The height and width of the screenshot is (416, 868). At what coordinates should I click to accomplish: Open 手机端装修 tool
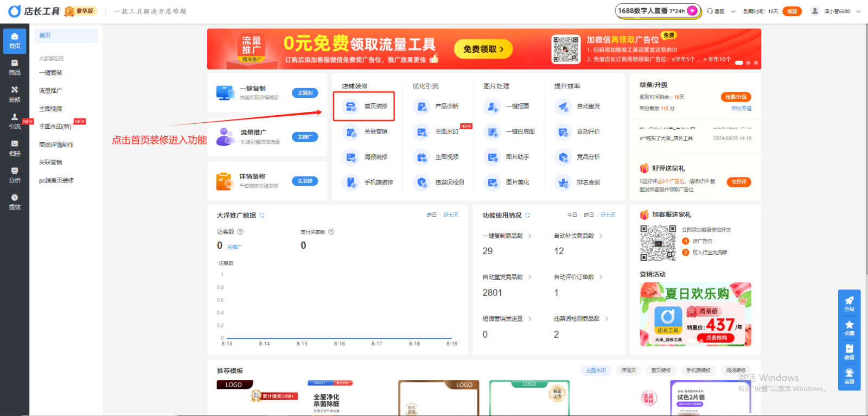[x=367, y=182]
